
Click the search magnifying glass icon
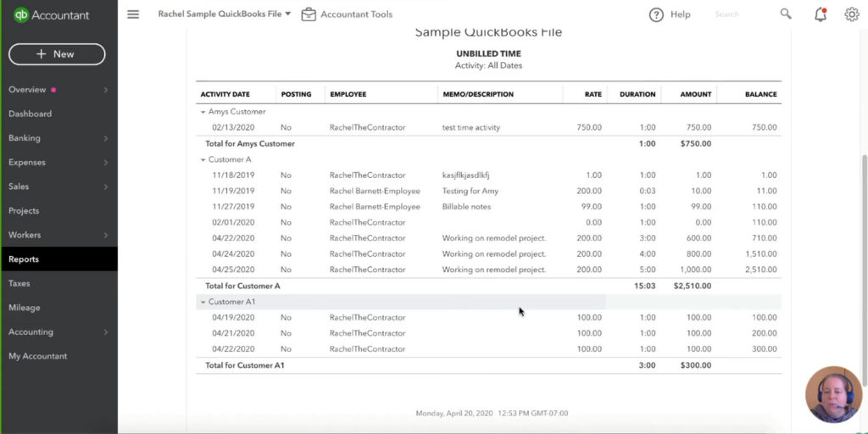click(x=786, y=14)
